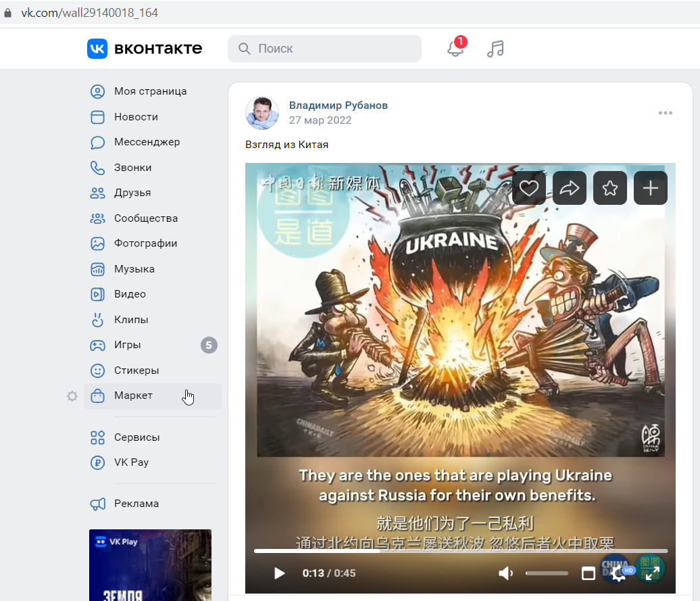This screenshot has height=601, width=700.
Task: Open VK Pay in sidebar
Action: point(153,462)
